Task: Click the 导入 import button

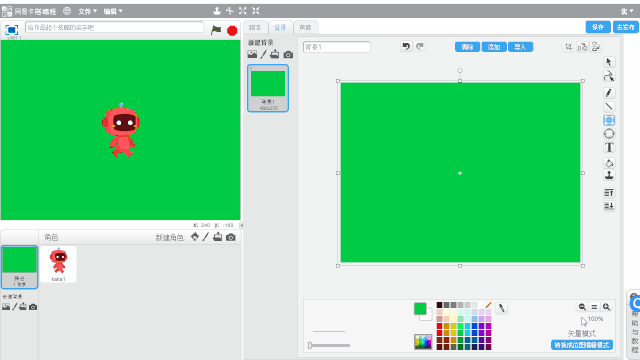Action: click(520, 47)
